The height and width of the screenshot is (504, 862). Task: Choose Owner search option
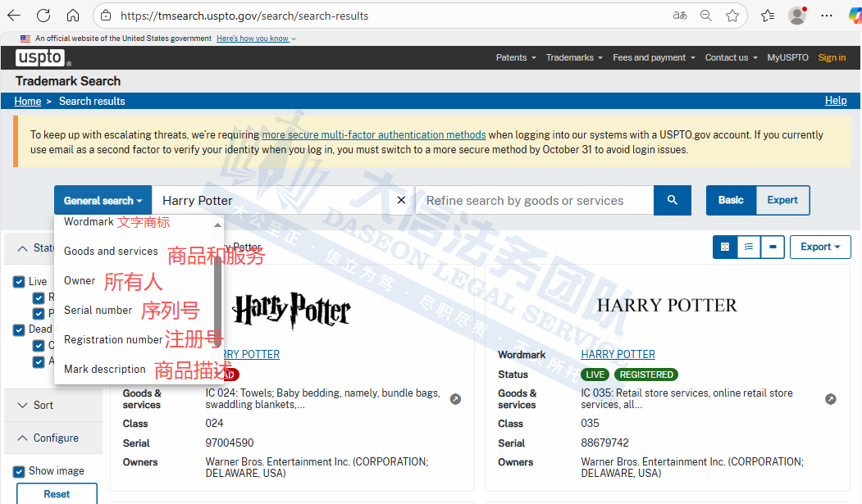point(80,280)
